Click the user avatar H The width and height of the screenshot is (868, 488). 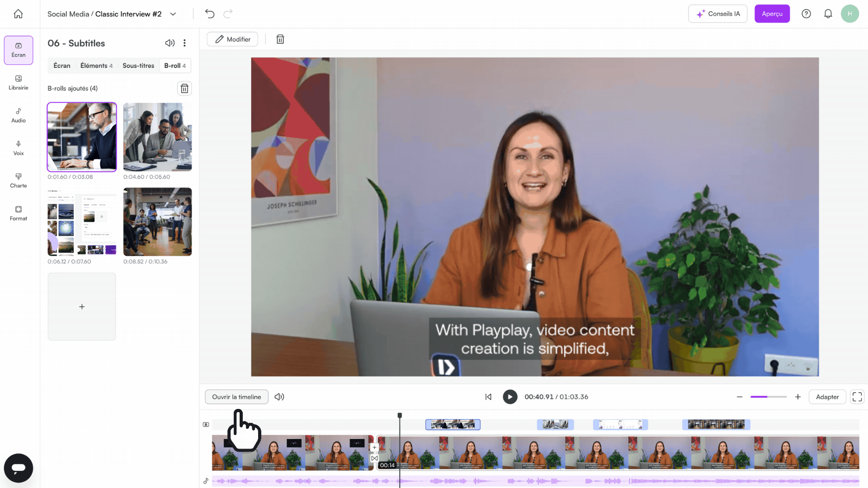[849, 14]
